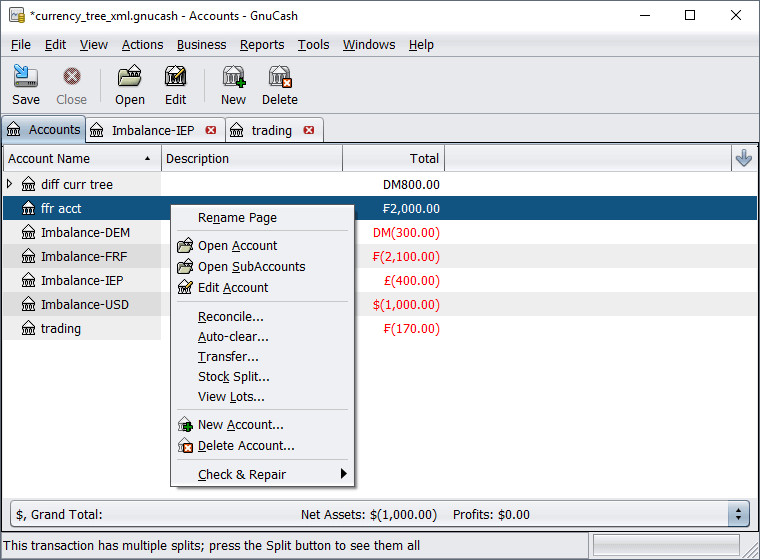Close the Imbalance-IEP tab
760x560 pixels.
pos(210,130)
